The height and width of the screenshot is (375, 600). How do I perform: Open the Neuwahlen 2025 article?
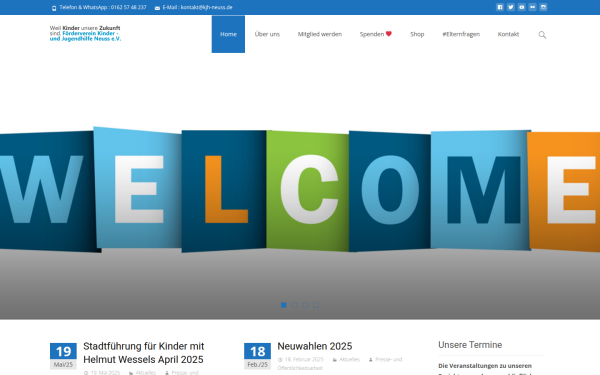coord(315,346)
